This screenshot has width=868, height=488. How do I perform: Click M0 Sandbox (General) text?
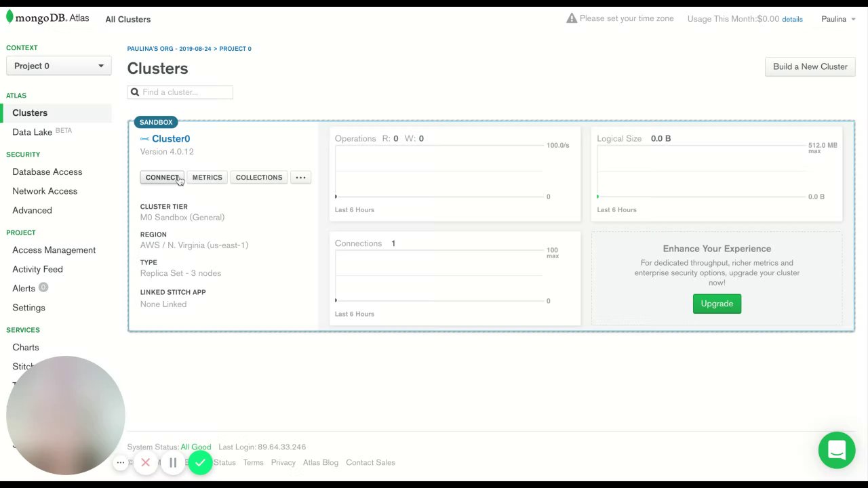coord(182,218)
